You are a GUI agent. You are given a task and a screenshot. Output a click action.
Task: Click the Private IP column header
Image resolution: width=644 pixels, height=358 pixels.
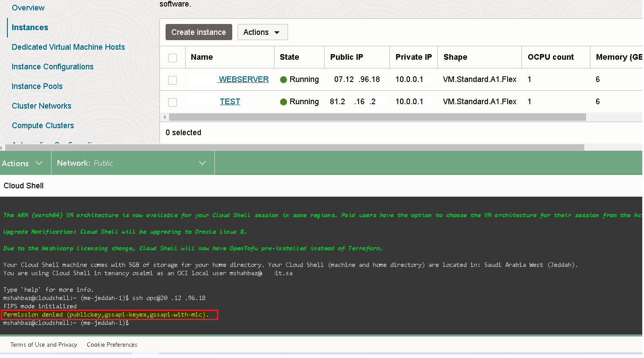coord(414,57)
